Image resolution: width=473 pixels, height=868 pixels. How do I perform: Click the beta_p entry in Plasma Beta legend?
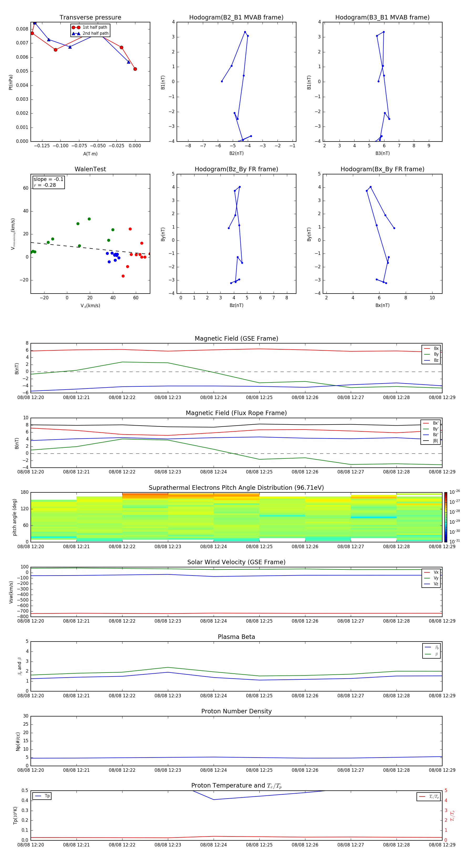coord(431,647)
